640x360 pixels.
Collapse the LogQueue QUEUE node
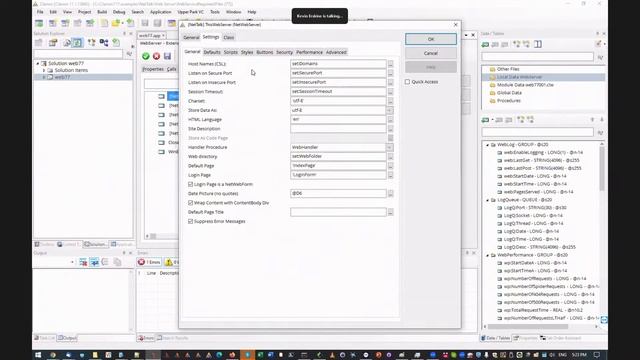pyautogui.click(x=487, y=200)
